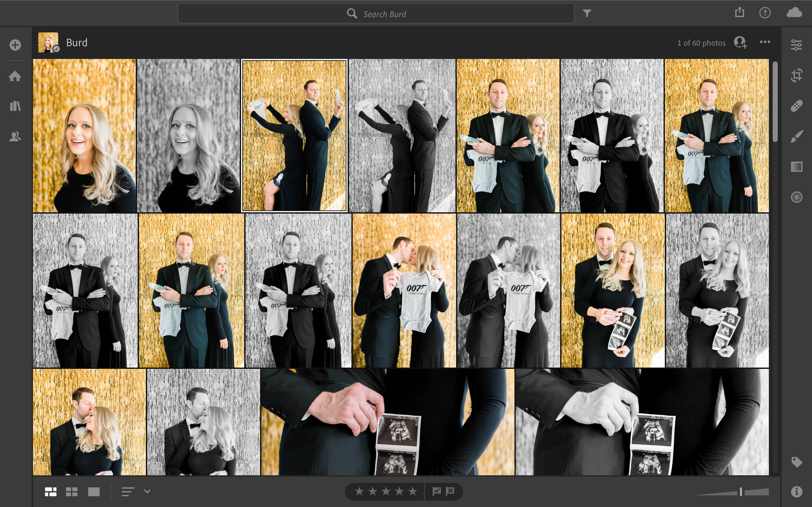Select the Healing Brush tool
This screenshot has height=507, width=812.
point(796,106)
